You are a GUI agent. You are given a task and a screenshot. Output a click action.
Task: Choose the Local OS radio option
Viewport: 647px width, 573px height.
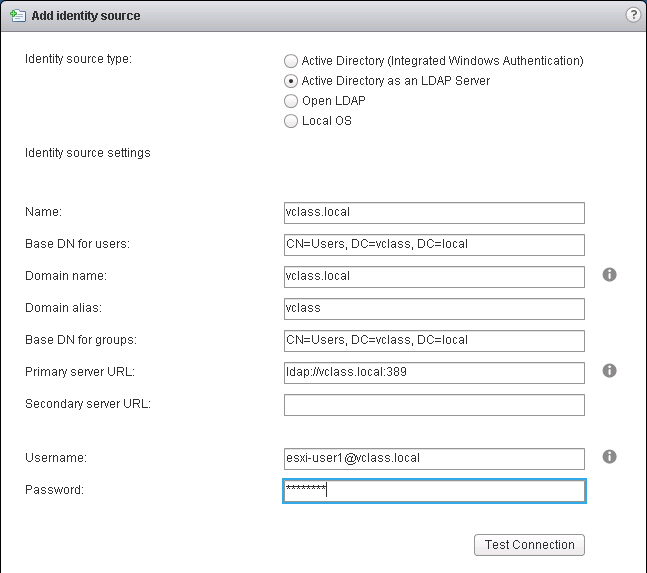point(291,121)
